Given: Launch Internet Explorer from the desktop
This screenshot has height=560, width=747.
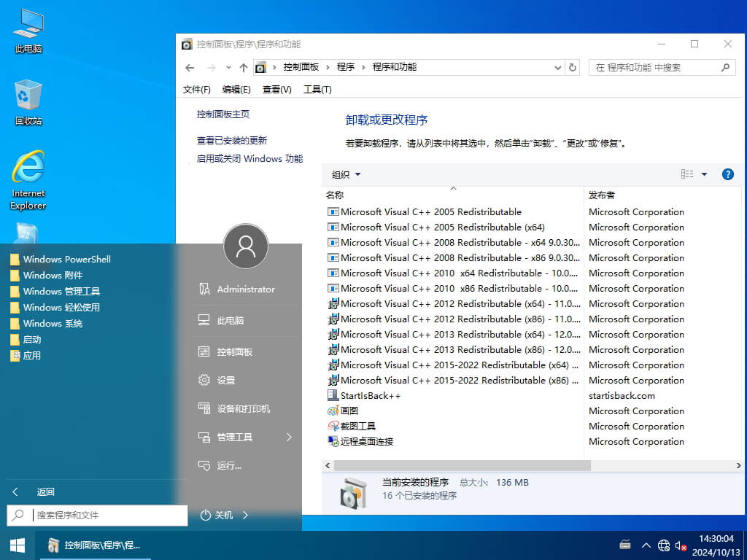Looking at the screenshot, I should tap(28, 180).
